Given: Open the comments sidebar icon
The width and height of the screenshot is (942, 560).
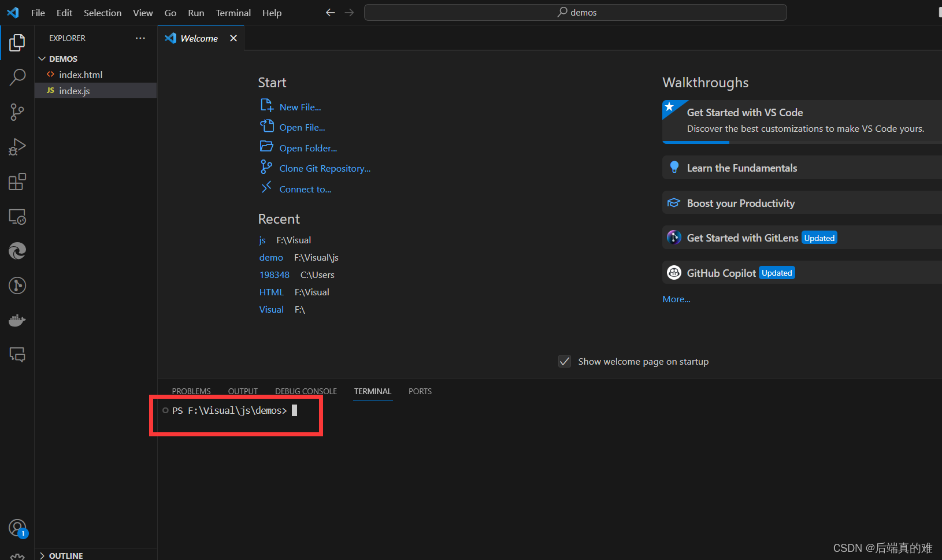Looking at the screenshot, I should tap(17, 354).
